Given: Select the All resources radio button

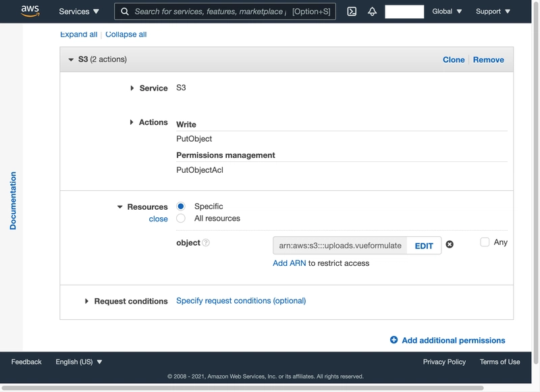Looking at the screenshot, I should pos(181,218).
